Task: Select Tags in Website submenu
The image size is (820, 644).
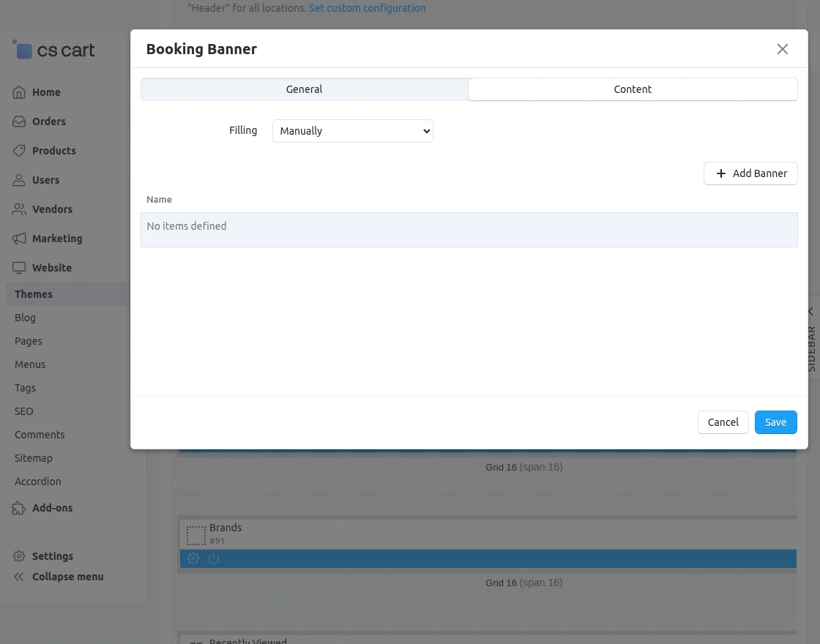Action: pos(25,388)
